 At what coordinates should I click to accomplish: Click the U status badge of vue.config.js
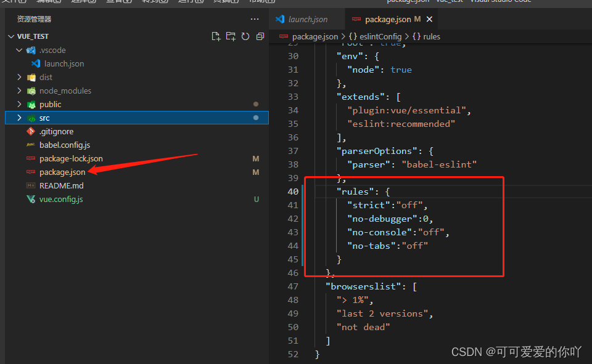click(x=257, y=200)
